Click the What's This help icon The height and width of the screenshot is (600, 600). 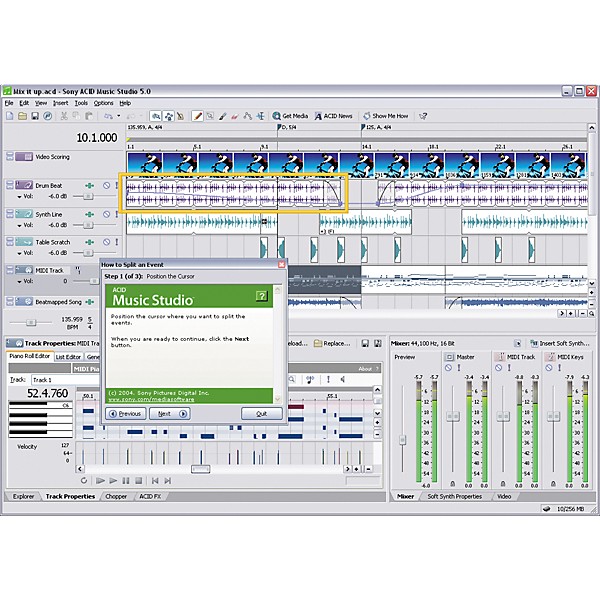[423, 116]
